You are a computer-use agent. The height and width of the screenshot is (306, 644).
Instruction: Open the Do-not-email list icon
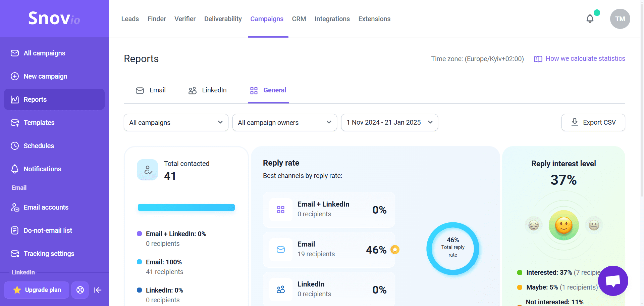(x=15, y=230)
